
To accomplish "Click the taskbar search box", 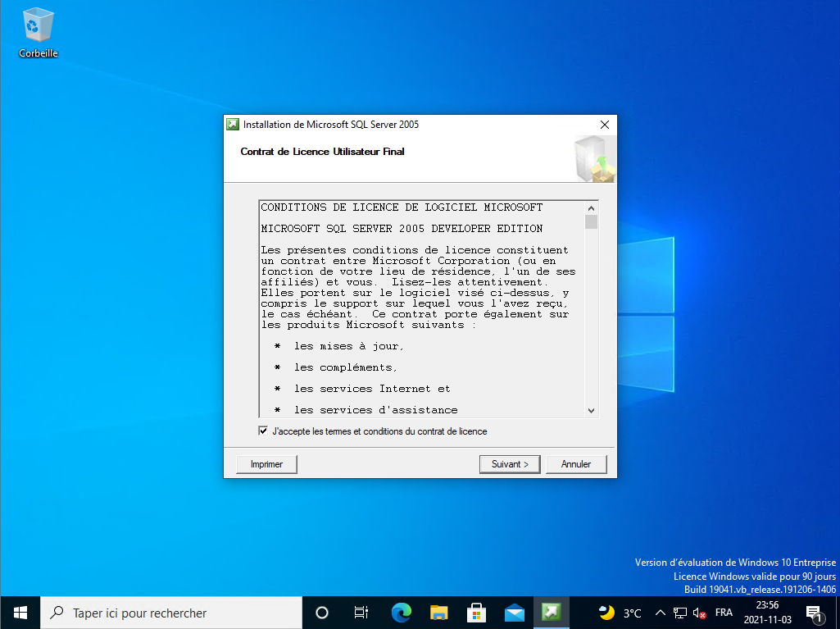I will pyautogui.click(x=172, y=613).
